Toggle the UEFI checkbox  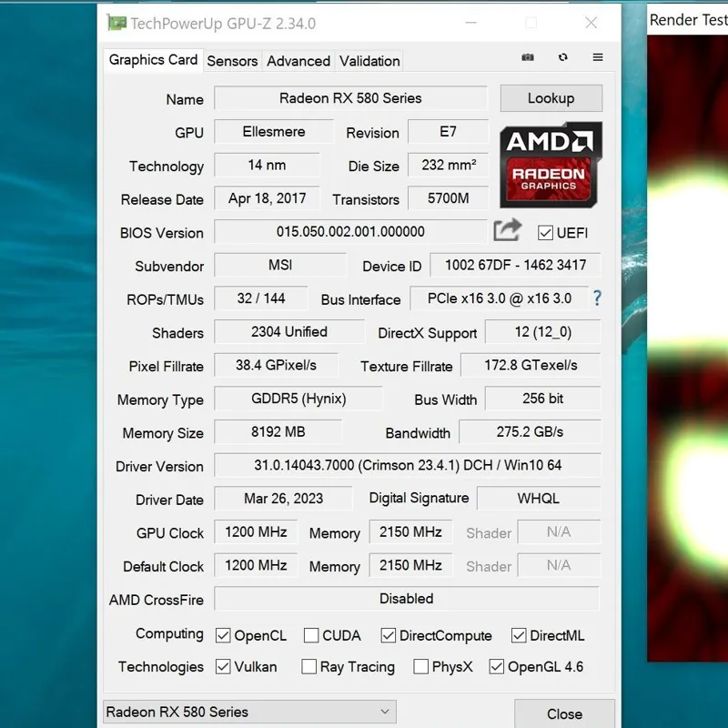tap(545, 233)
